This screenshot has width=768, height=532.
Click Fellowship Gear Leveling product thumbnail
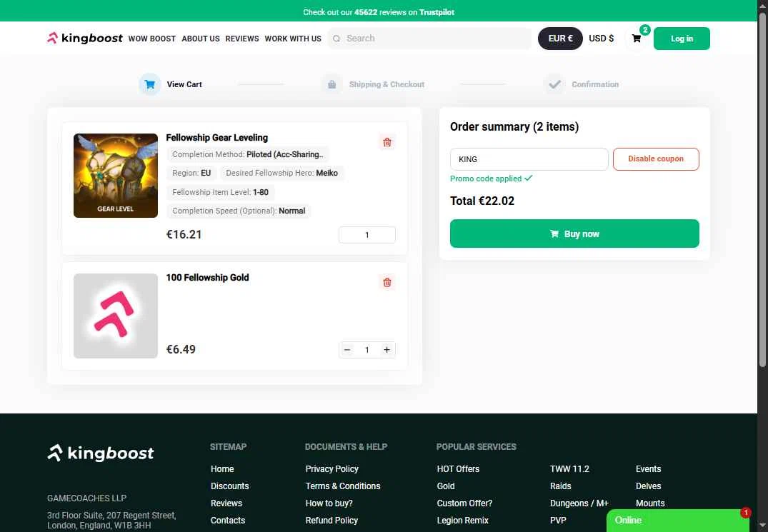click(116, 176)
